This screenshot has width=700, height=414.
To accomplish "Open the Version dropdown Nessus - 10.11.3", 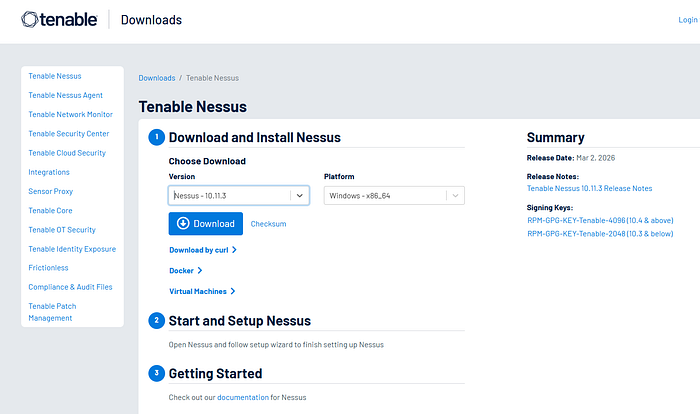I will click(239, 196).
